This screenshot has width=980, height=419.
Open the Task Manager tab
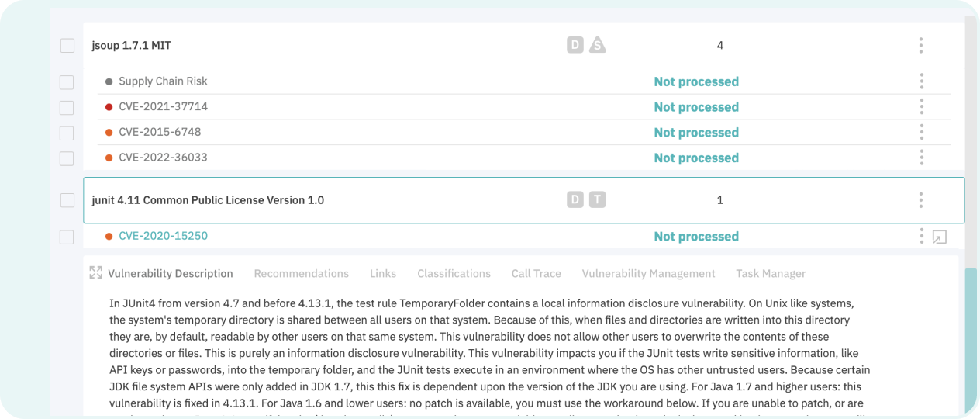pyautogui.click(x=771, y=273)
